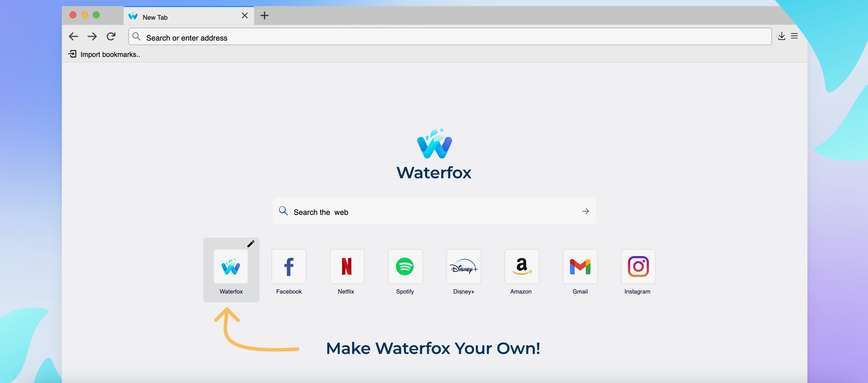Open the Netflix shortcut
The image size is (868, 383).
click(x=347, y=267)
